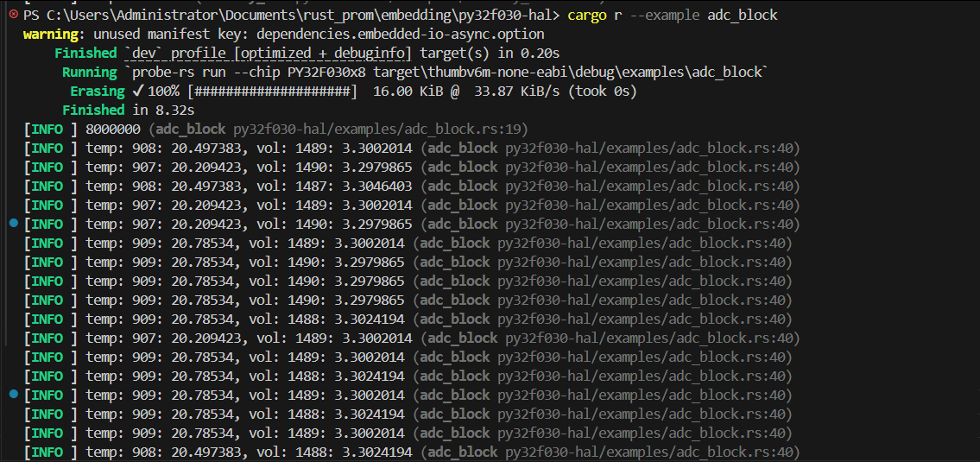Click the '--example' flag in the command
Image resolution: width=980 pixels, height=462 pixels.
(664, 15)
